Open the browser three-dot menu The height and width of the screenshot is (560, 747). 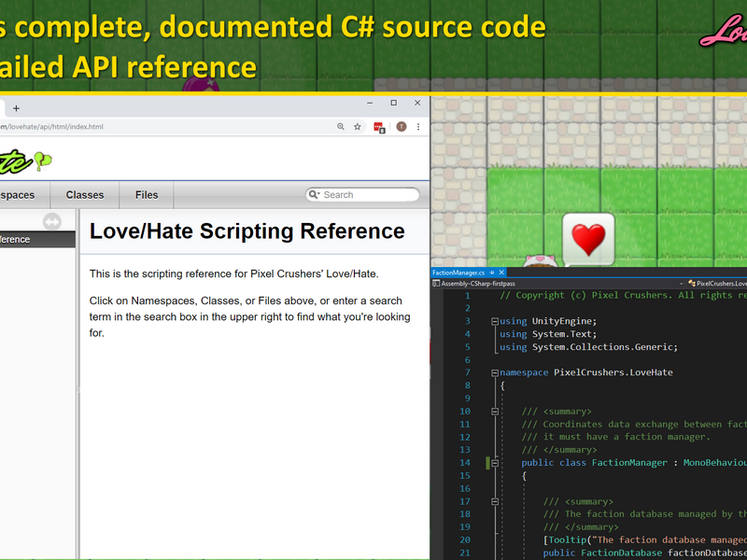[418, 127]
